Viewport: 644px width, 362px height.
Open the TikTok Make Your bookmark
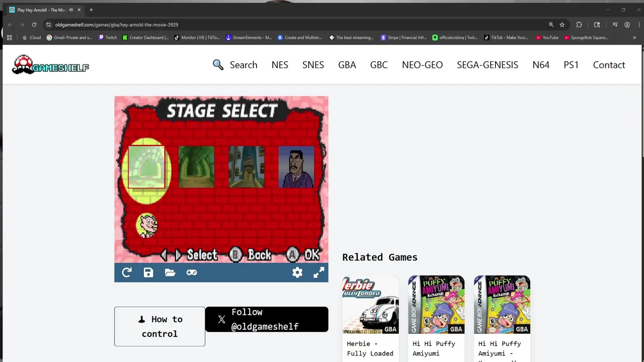pyautogui.click(x=506, y=38)
